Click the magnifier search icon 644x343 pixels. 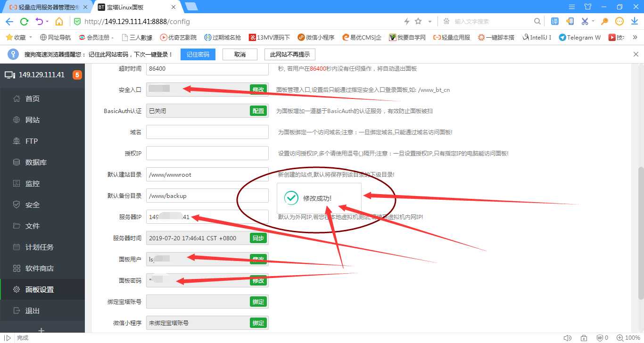click(x=537, y=21)
